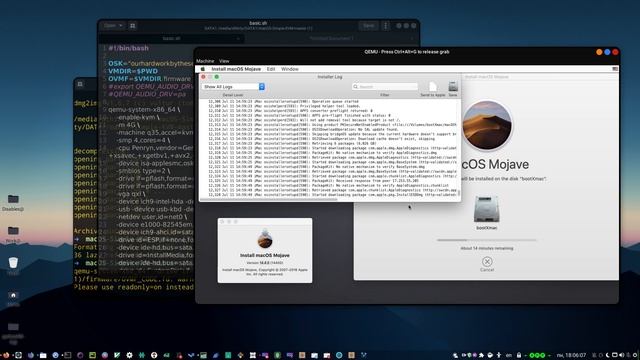Click the '#!/bin/bash' line in the editor
The height and width of the screenshot is (360, 640).
128,48
